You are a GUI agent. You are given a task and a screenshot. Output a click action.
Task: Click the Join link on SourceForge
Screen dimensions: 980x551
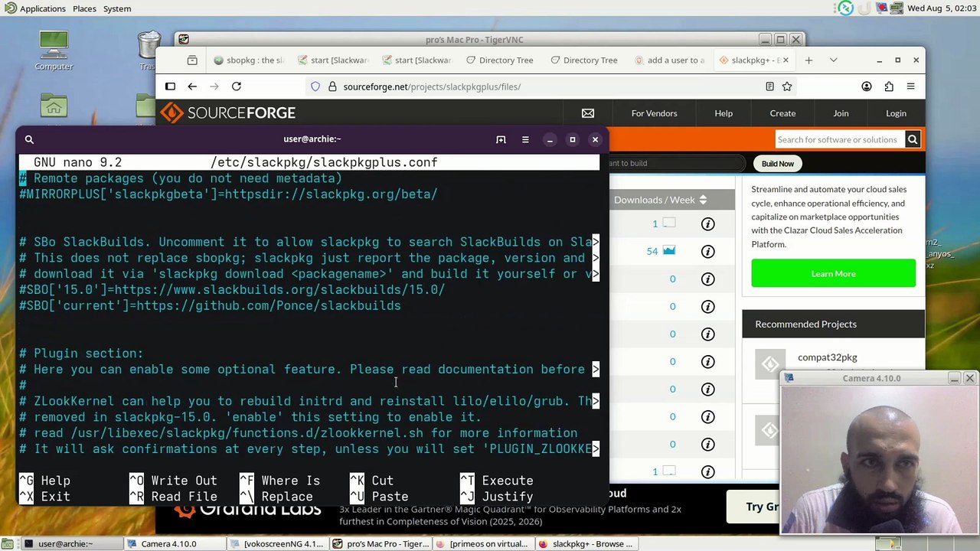(841, 113)
